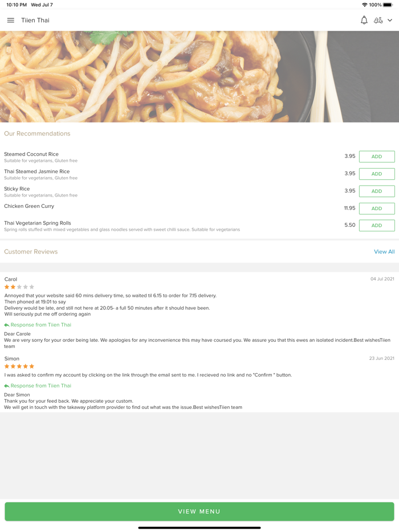
Task: Open the notifications bell
Action: pos(364,21)
